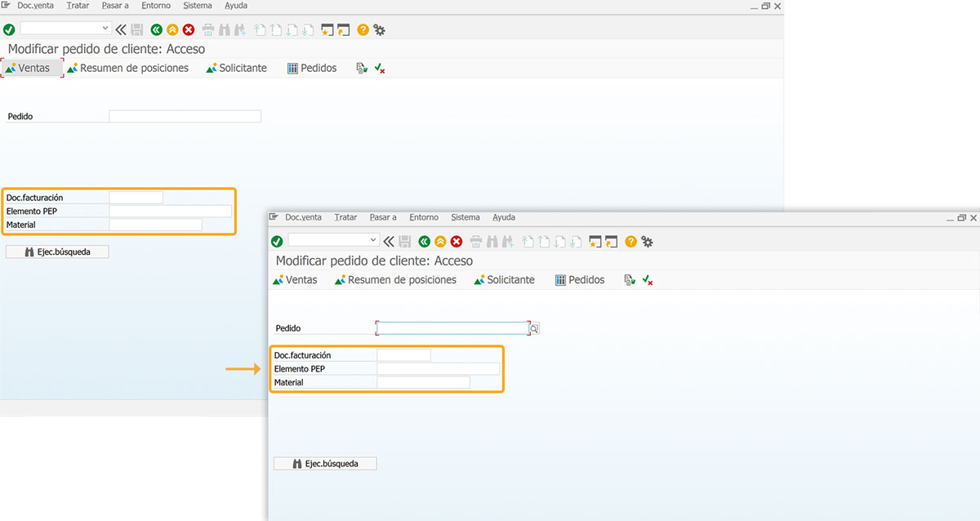Click Ventas button in front window
Viewport: 980px width, 521px height.
tap(293, 280)
